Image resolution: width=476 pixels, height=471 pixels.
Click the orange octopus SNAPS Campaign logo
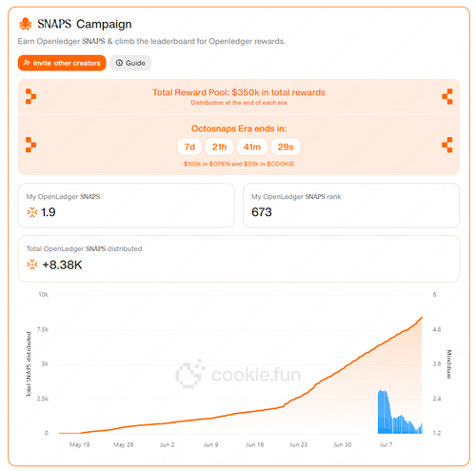tap(26, 24)
